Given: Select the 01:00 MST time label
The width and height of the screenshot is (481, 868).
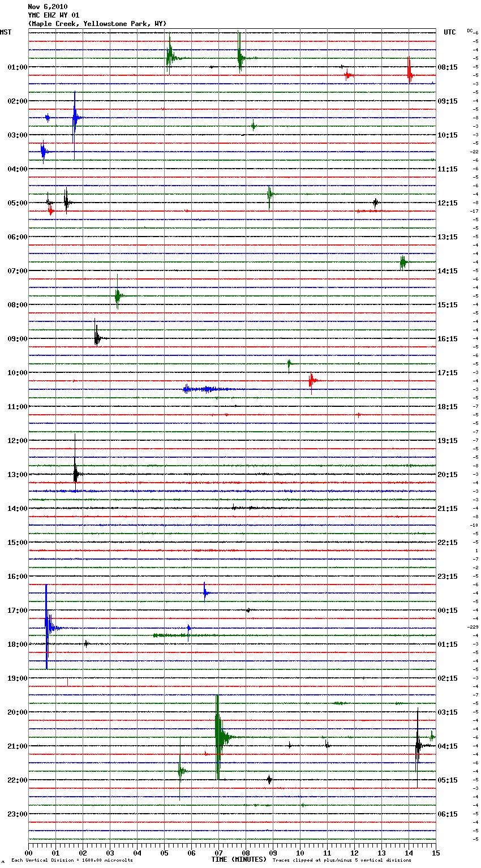Looking at the screenshot, I should pos(18,67).
